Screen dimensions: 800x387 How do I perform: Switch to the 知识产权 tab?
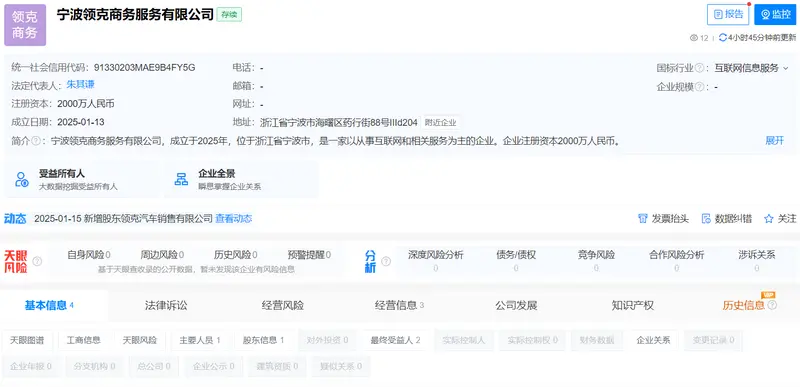click(x=633, y=305)
